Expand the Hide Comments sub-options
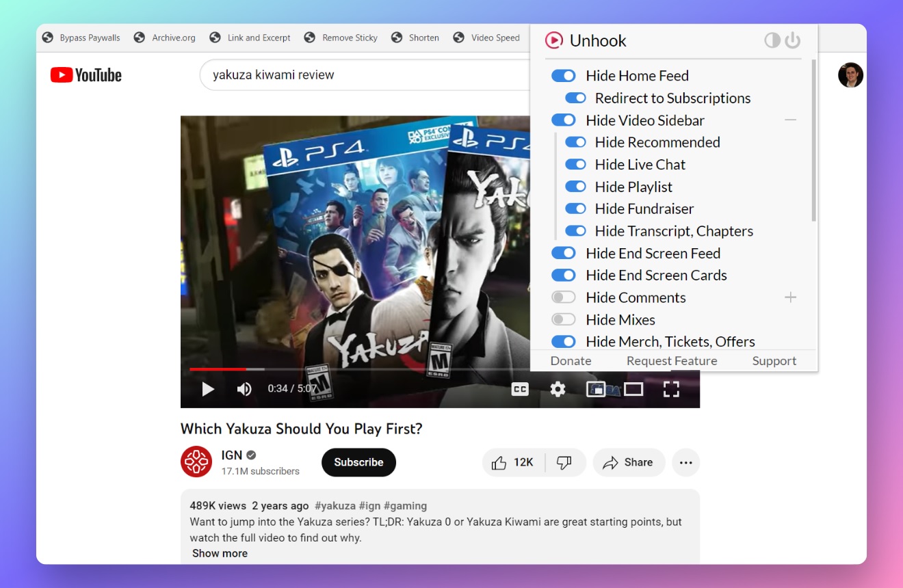903x588 pixels. 790,297
